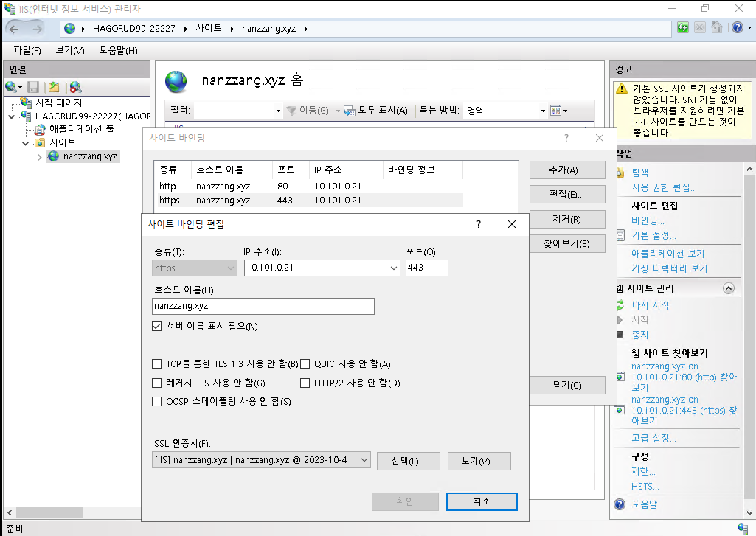The height and width of the screenshot is (536, 756).
Task: Click the status bar icon at bottom right
Action: [x=743, y=528]
